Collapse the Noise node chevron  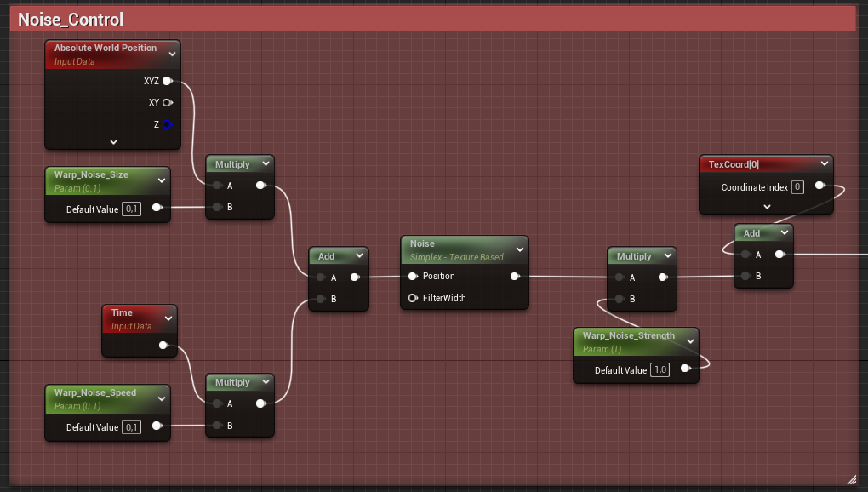(x=520, y=249)
